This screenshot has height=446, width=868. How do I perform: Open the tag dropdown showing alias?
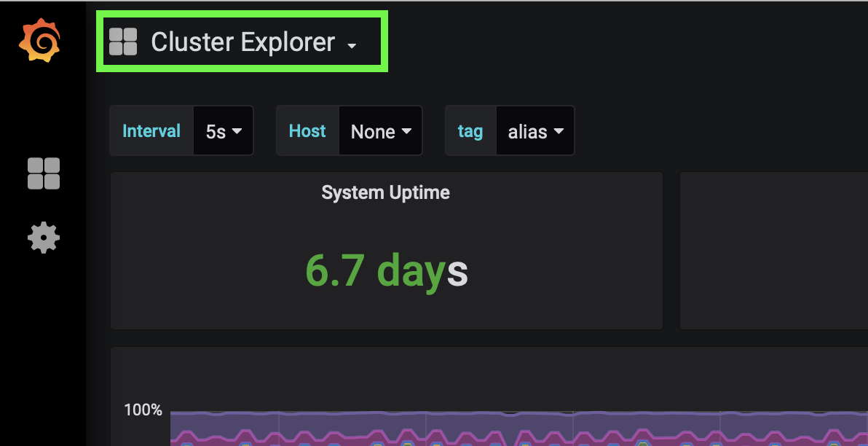click(x=535, y=131)
